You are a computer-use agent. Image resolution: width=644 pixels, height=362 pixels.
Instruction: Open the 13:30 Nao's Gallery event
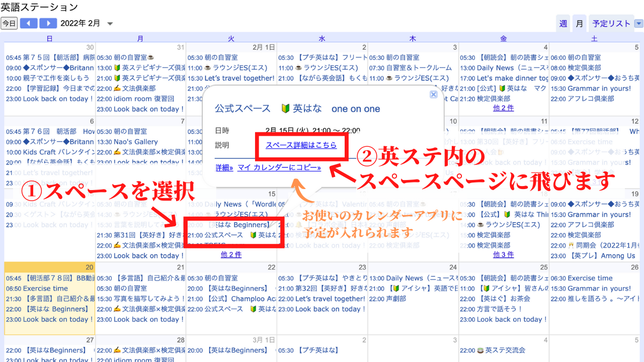tap(127, 142)
